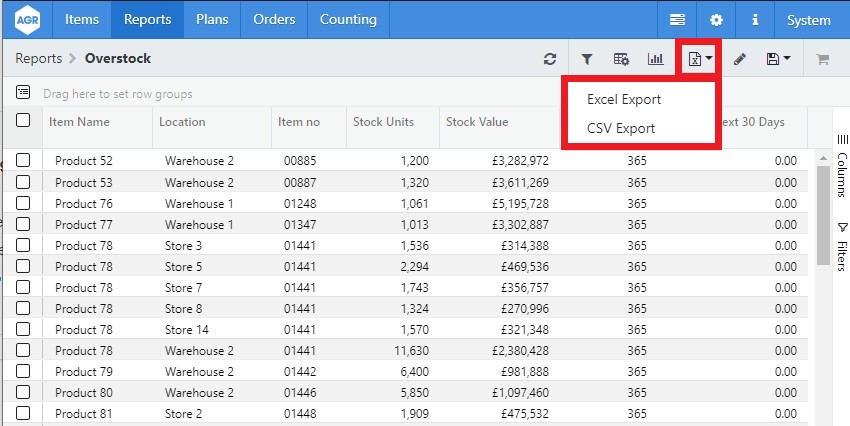Click the AGR hexagon logo
Image resolution: width=850 pixels, height=426 pixels.
(x=27, y=20)
